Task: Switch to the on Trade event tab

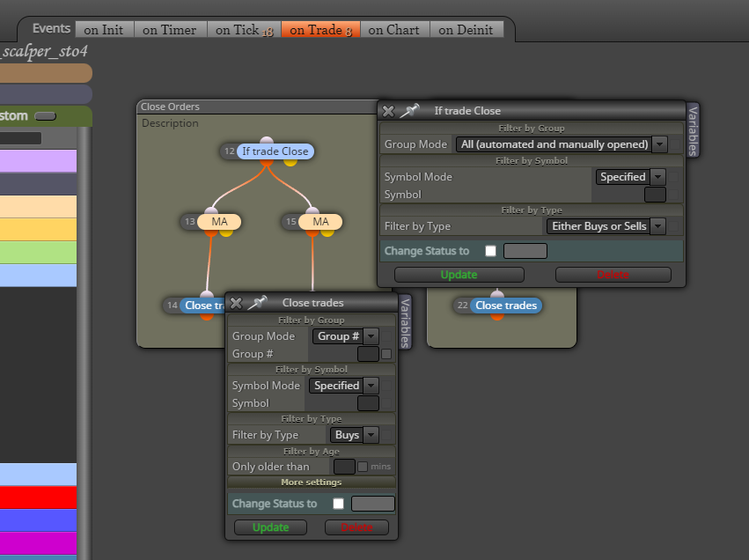Action: (320, 30)
